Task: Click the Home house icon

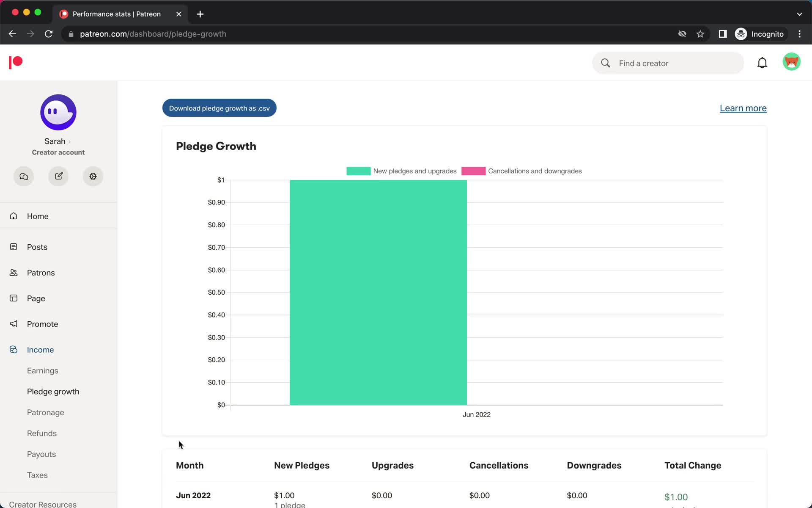Action: coord(14,216)
